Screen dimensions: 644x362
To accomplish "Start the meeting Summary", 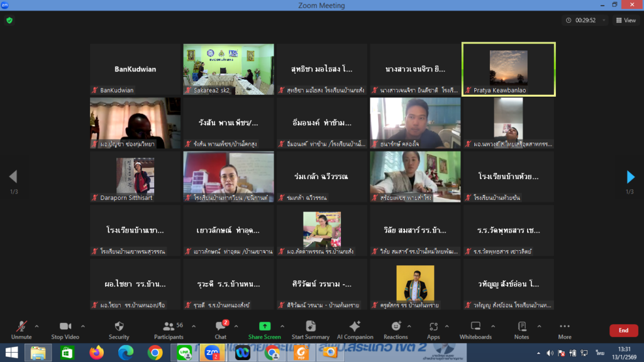I will [310, 330].
